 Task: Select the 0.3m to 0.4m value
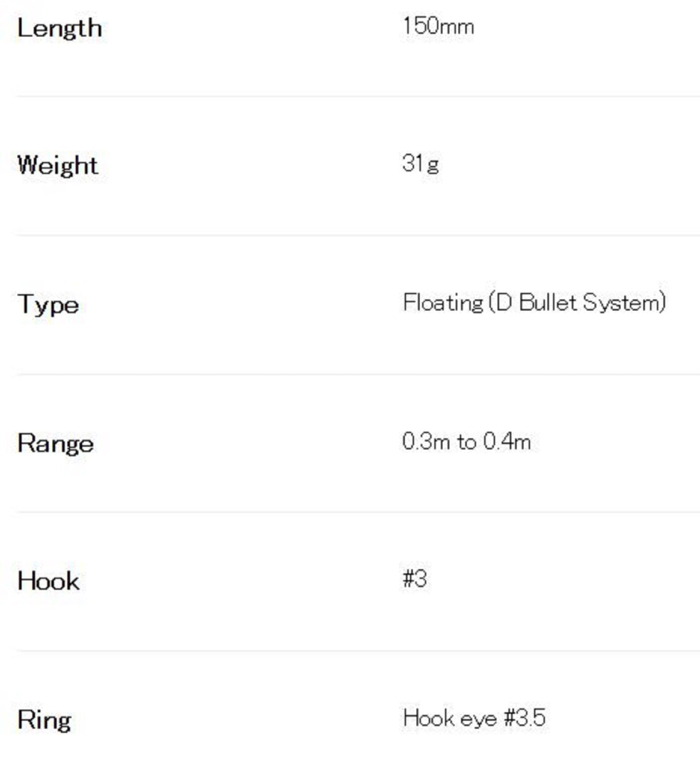pos(466,442)
